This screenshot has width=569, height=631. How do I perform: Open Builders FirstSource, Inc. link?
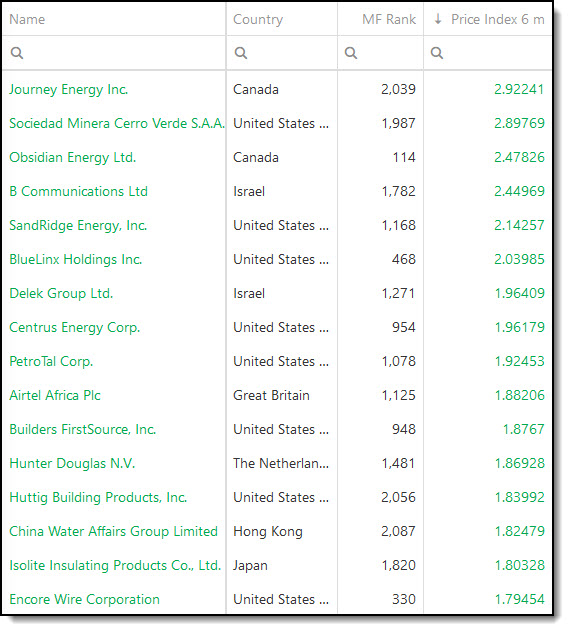click(x=83, y=429)
